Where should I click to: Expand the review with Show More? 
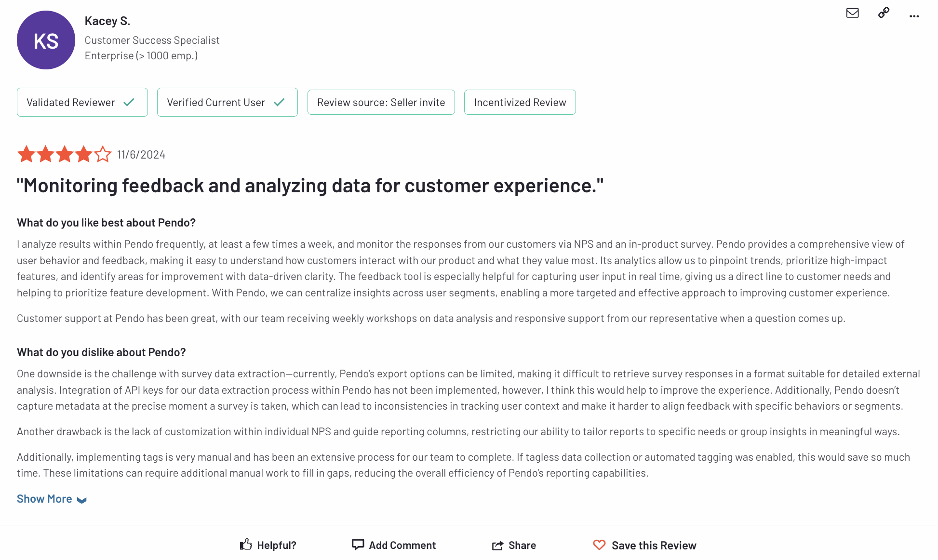pyautogui.click(x=44, y=499)
